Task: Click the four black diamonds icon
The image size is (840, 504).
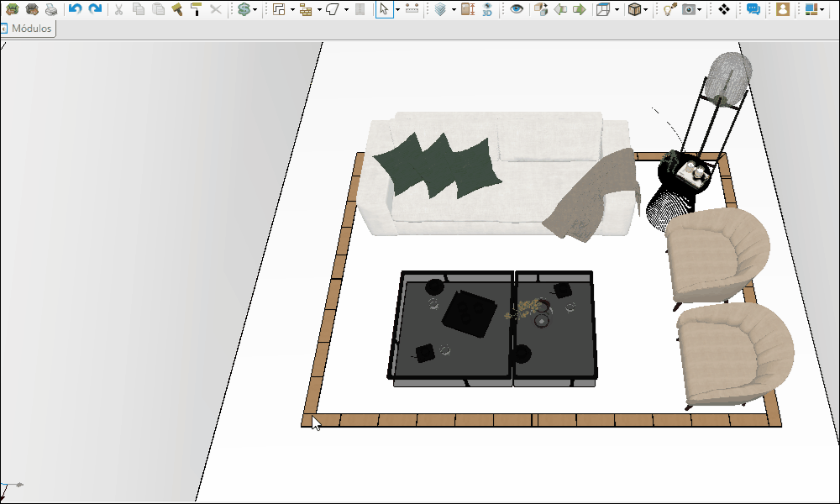Action: coord(724,9)
